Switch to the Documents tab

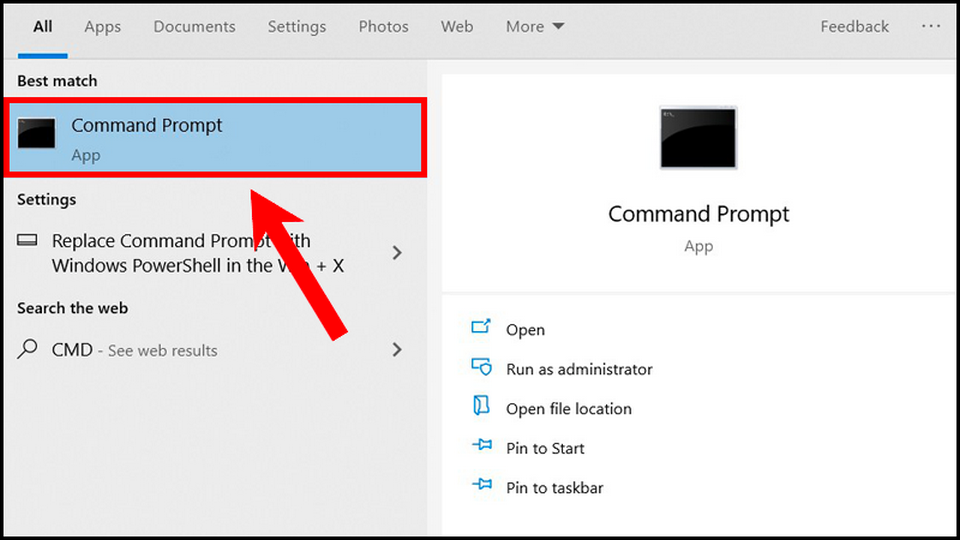click(194, 27)
